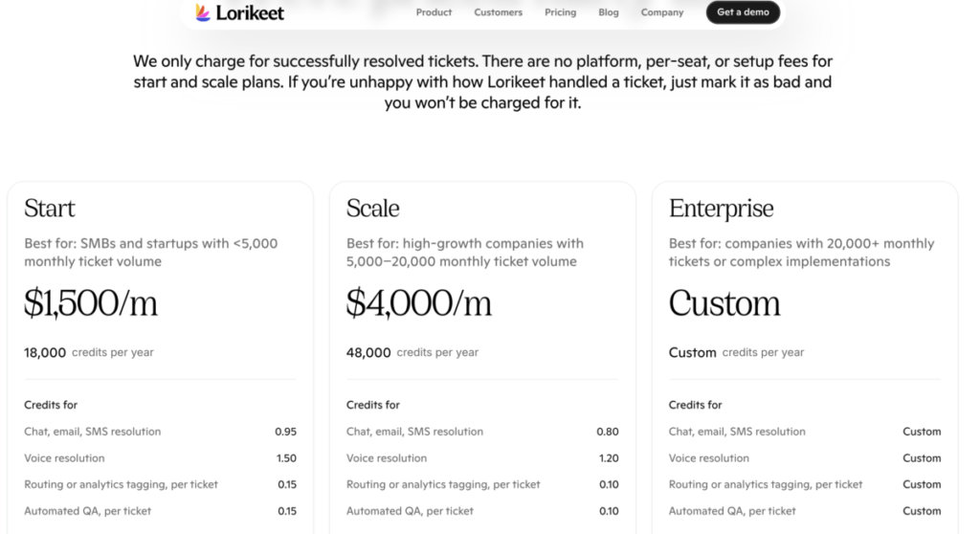Click the Lorikeet bird logo icon

(203, 12)
